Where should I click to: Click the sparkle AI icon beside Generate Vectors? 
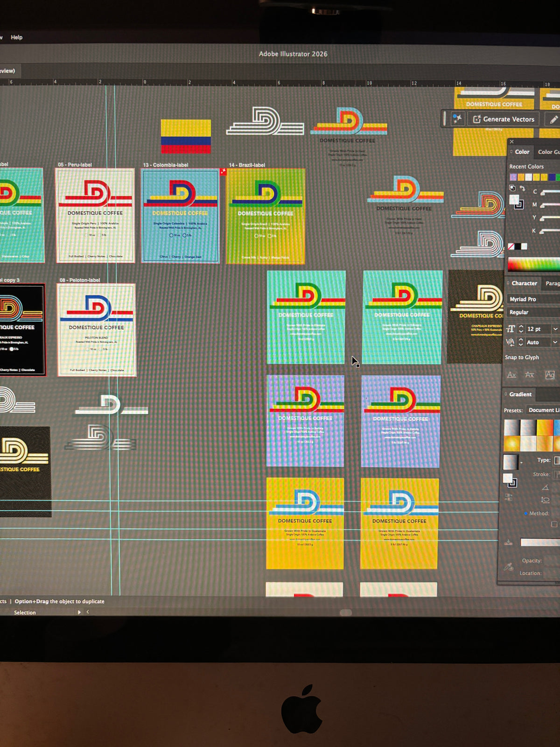[457, 119]
